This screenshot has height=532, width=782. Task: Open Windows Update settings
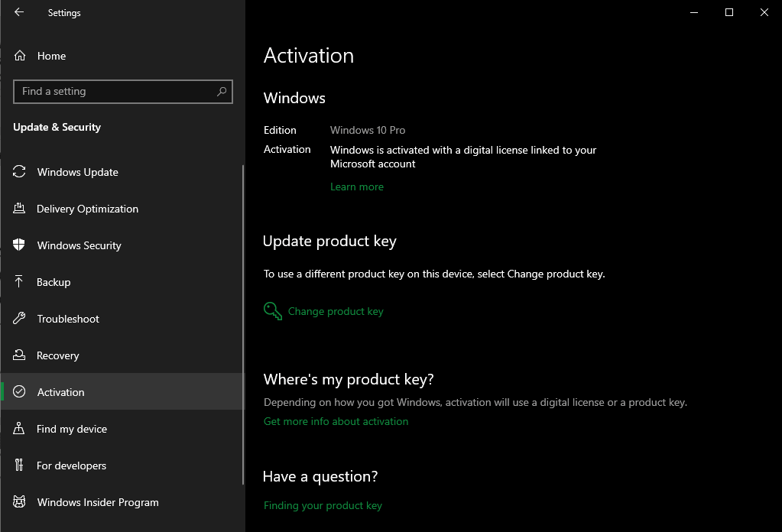122,172
